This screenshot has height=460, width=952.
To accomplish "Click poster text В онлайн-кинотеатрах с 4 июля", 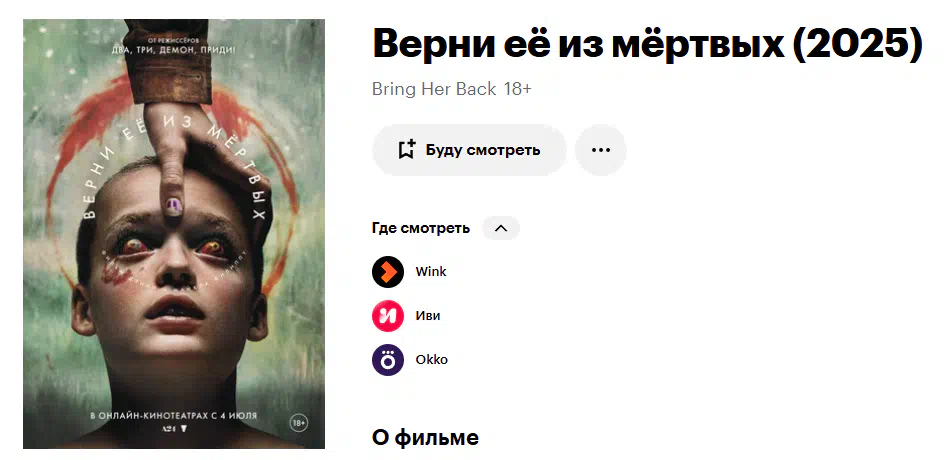I will coord(174,416).
